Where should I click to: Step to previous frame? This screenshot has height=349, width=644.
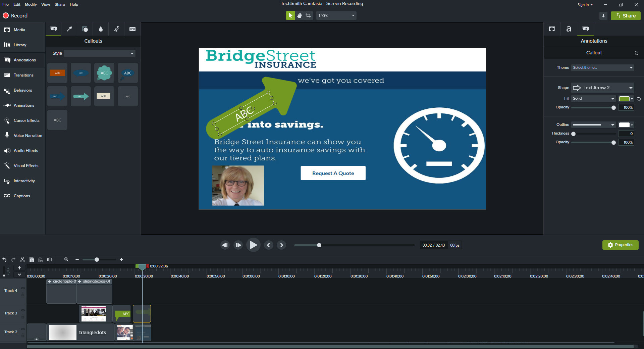(225, 245)
